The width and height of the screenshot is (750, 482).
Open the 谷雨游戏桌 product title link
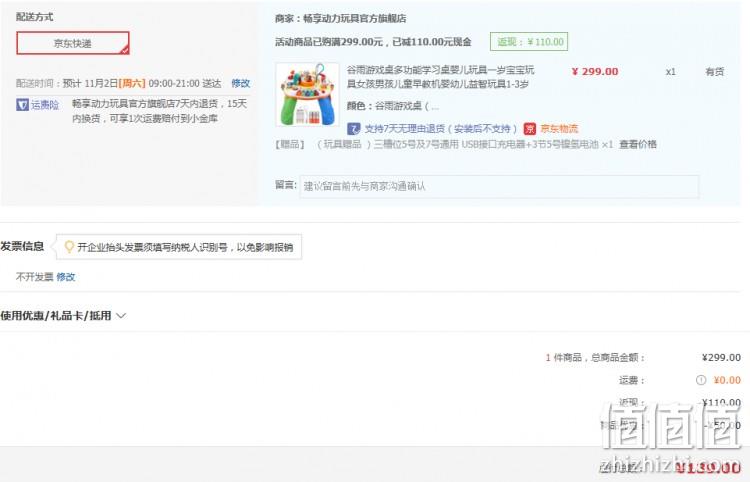[x=440, y=77]
